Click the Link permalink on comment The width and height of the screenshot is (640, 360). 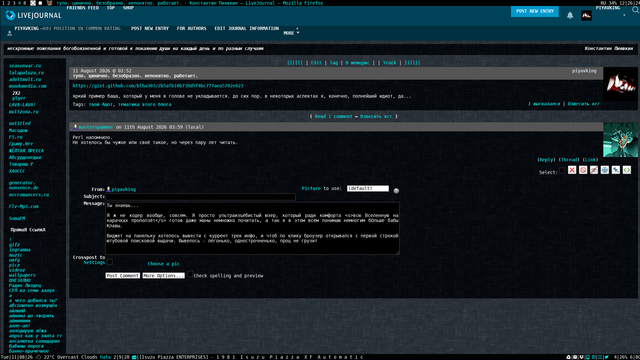click(590, 160)
